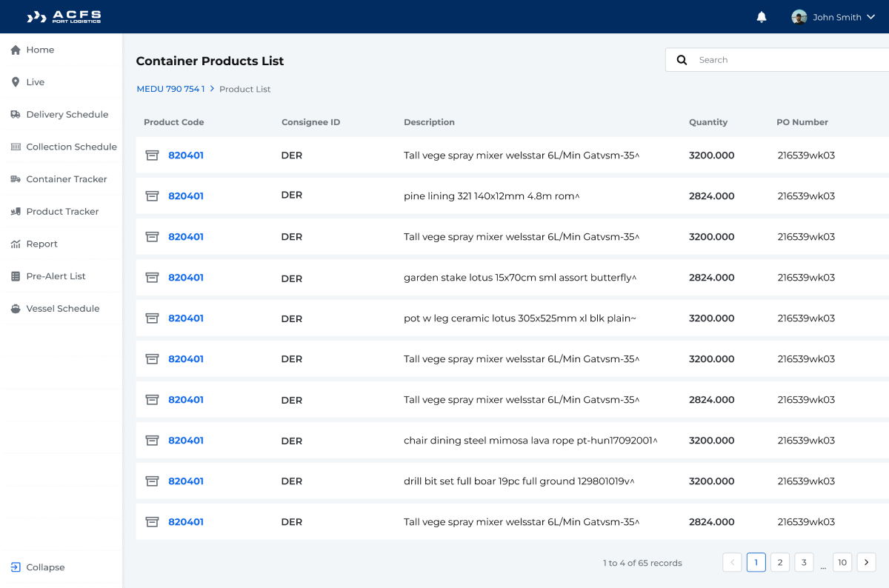The width and height of the screenshot is (889, 588).
Task: Open the Report chart icon
Action: click(15, 244)
